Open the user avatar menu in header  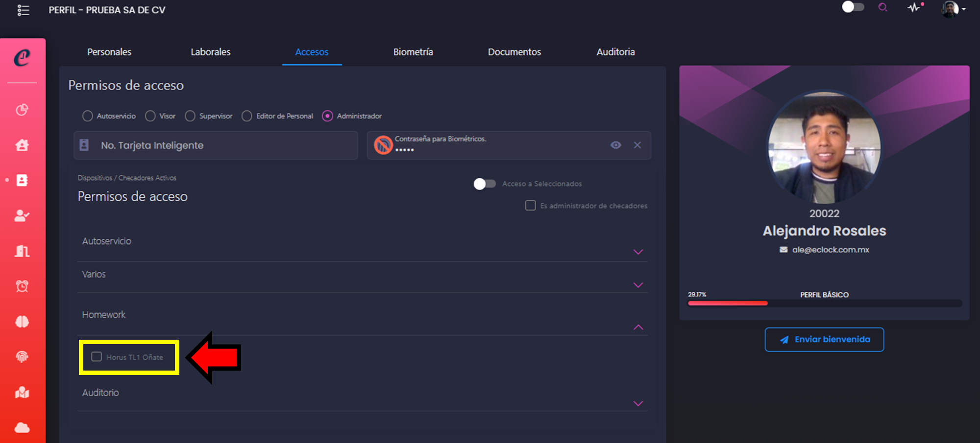(953, 9)
